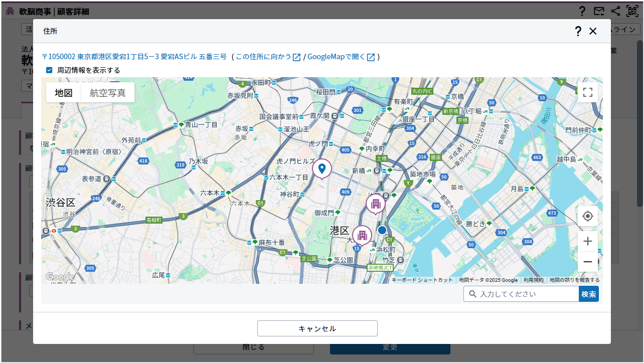Click the キャンセル button
Viewport: 644px width, 363px height.
tap(317, 328)
